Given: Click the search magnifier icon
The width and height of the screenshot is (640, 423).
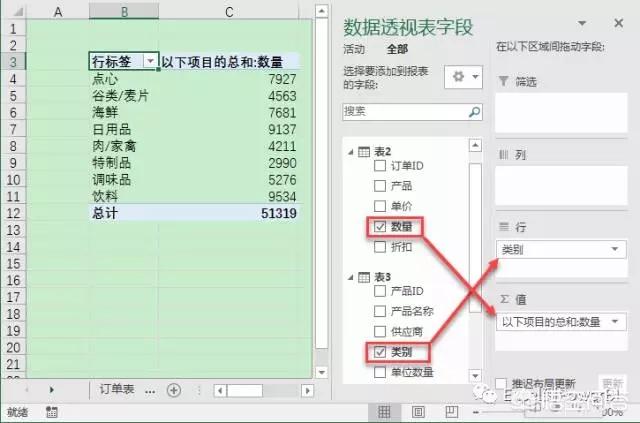Looking at the screenshot, I should point(474,111).
